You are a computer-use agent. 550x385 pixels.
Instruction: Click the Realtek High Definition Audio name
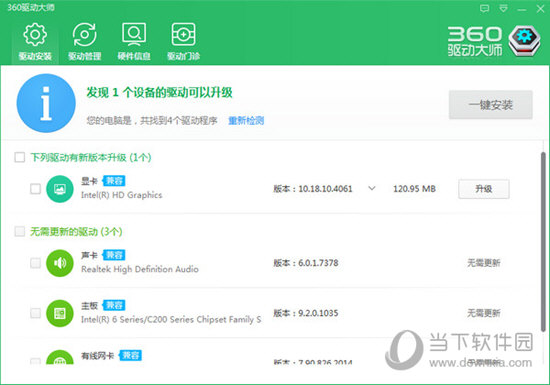tap(140, 269)
